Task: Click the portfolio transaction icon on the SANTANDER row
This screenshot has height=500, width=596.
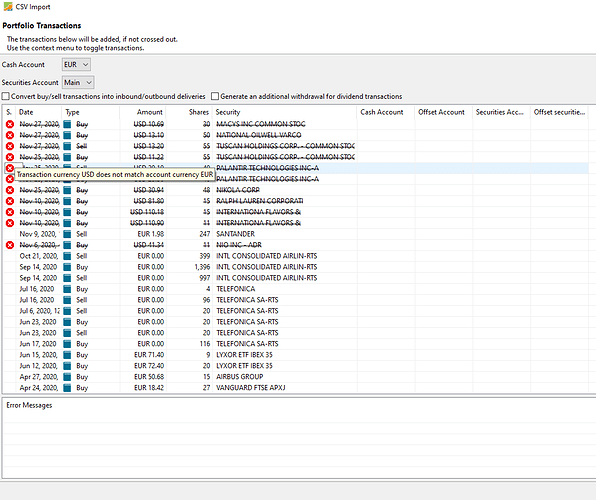Action: pyautogui.click(x=67, y=234)
